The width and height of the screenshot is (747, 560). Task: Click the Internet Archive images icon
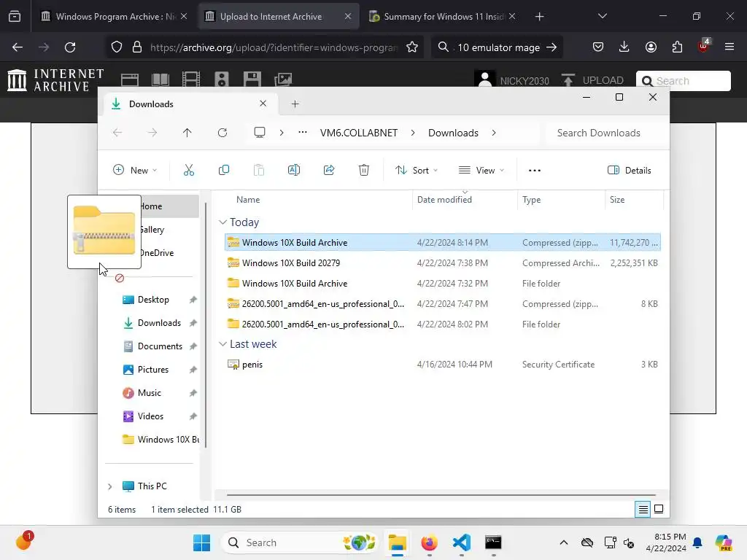[283, 79]
